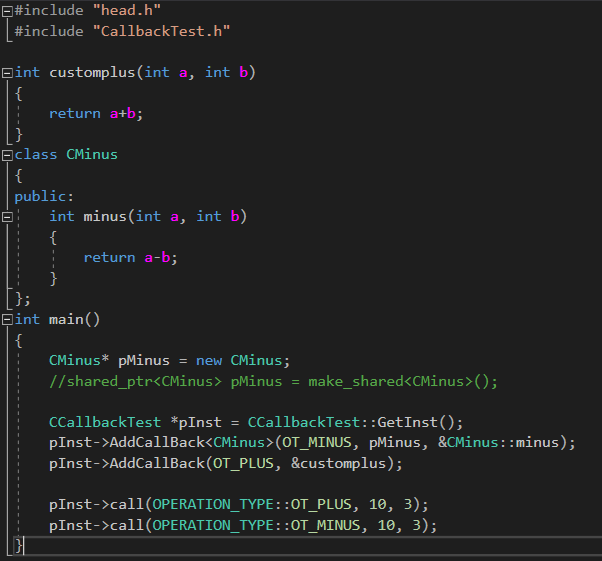
Task: Click the 'public:' access specifier
Action: tap(44, 196)
